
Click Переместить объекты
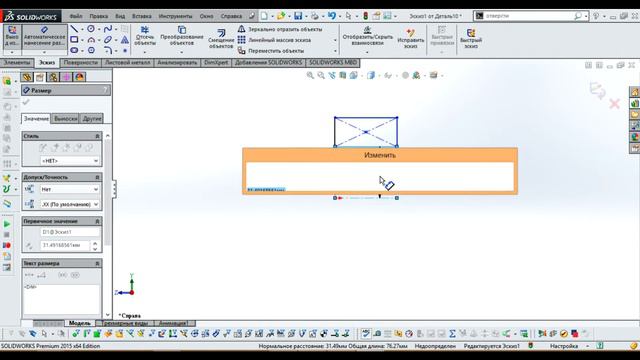271,51
